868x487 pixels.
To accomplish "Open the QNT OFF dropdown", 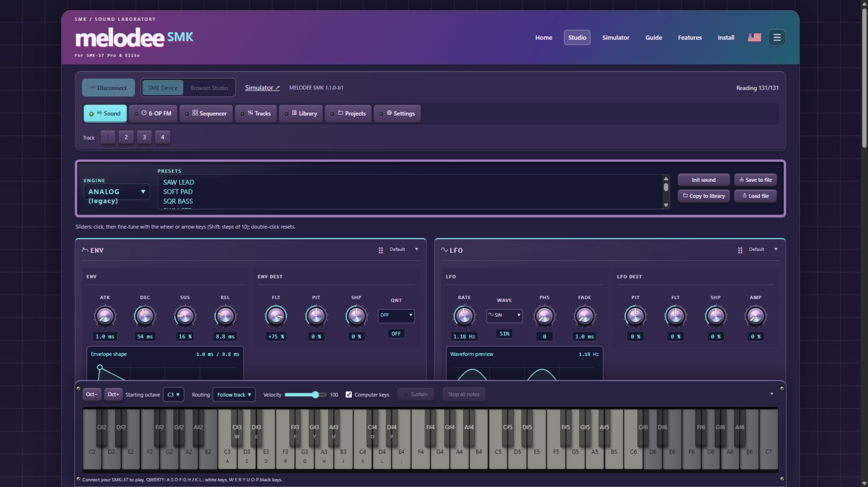I will [396, 315].
